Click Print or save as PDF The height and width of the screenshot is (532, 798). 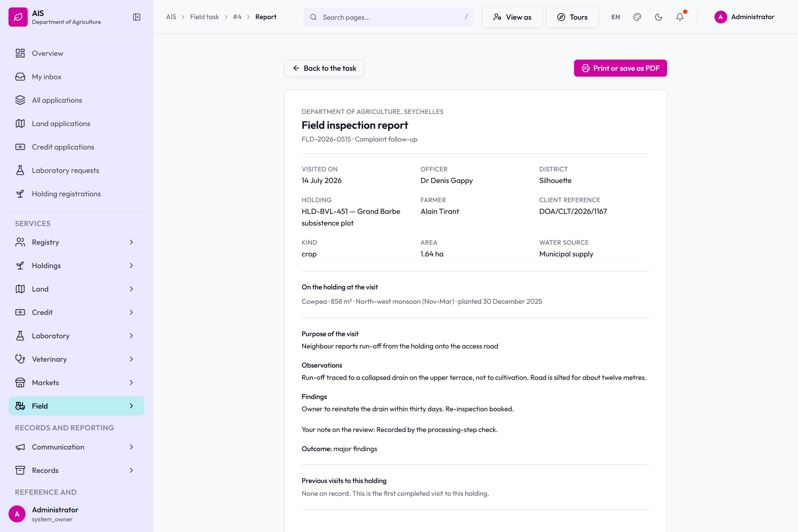click(x=620, y=68)
